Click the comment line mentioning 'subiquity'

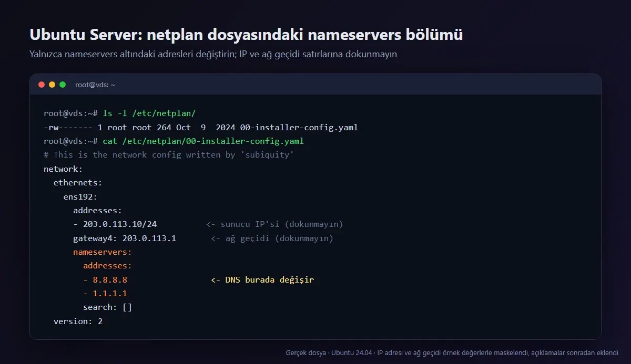(169, 155)
